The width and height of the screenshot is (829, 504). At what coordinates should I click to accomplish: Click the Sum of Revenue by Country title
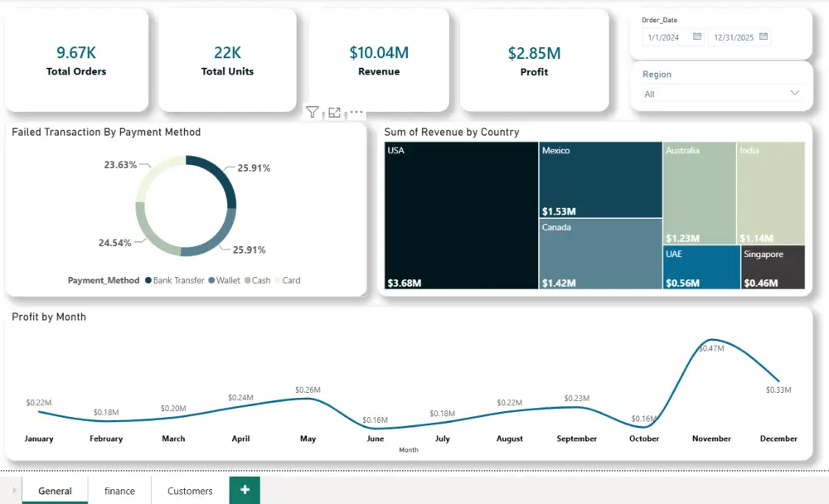tap(452, 132)
